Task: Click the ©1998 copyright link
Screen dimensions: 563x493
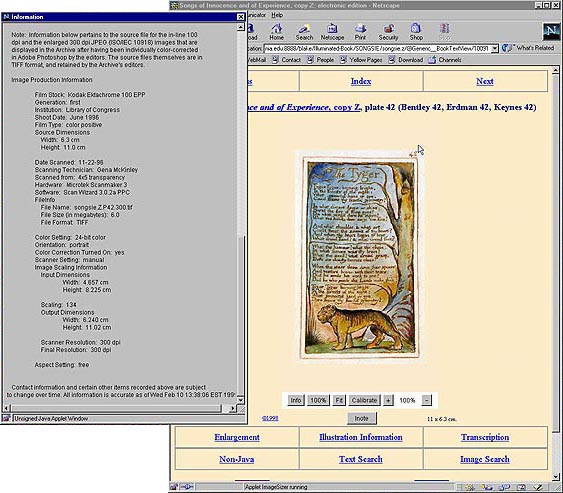Action: pyautogui.click(x=270, y=418)
